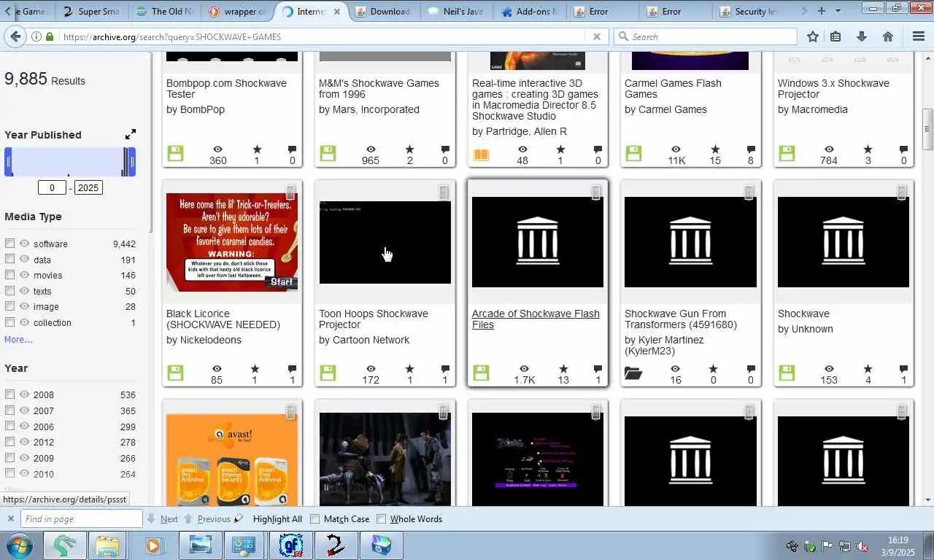934x560 pixels.
Task: Open the downloads arrow icon
Action: click(x=862, y=36)
